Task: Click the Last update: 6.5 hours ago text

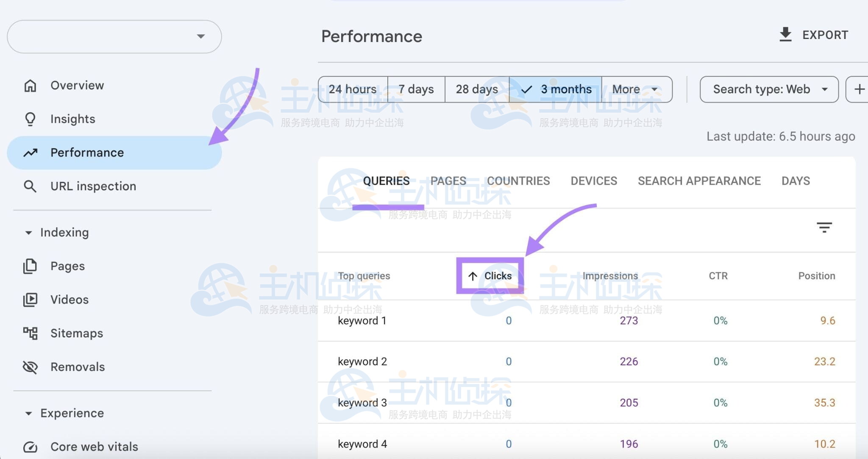Action: click(x=781, y=136)
